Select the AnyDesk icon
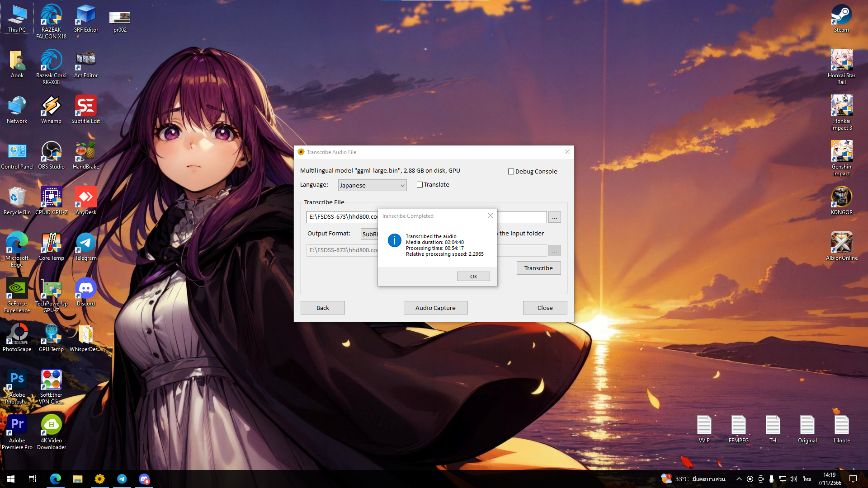Viewport: 868px width, 488px height. (85, 201)
